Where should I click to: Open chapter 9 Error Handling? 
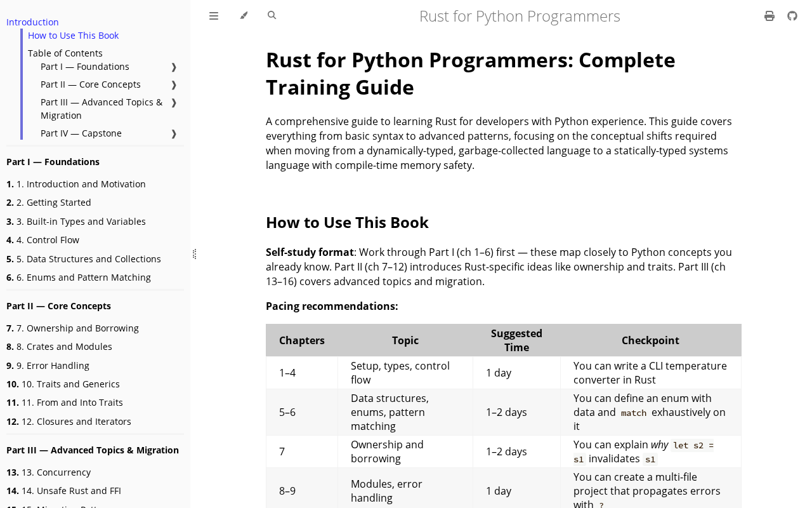(48, 366)
